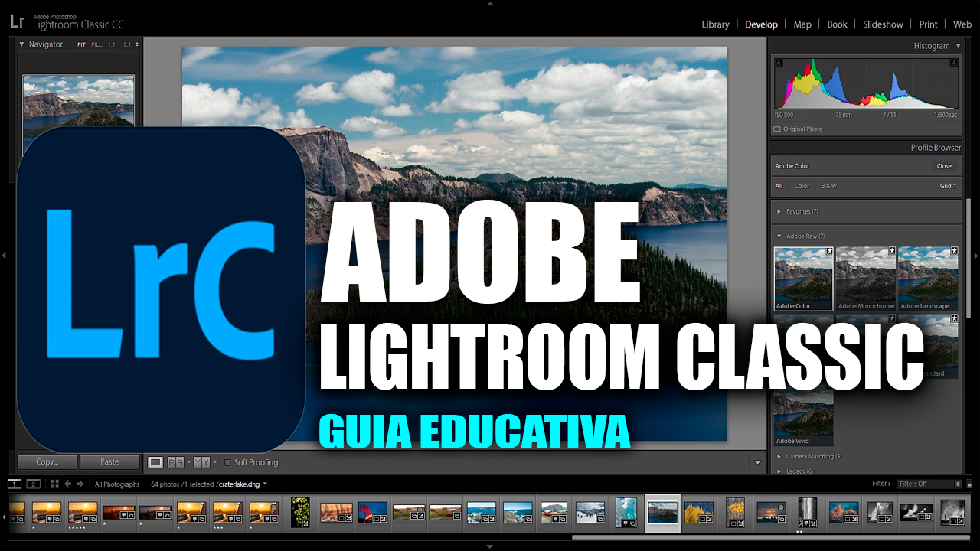Toggle highlight clipping indicator in histogram
Screen dimensions: 980x551
(x=953, y=63)
